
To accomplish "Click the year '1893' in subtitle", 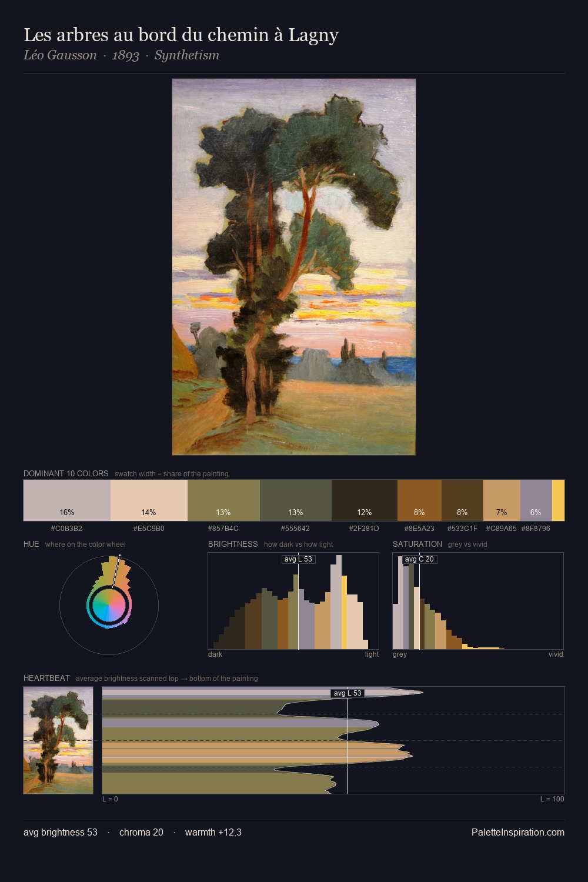I will click(126, 55).
